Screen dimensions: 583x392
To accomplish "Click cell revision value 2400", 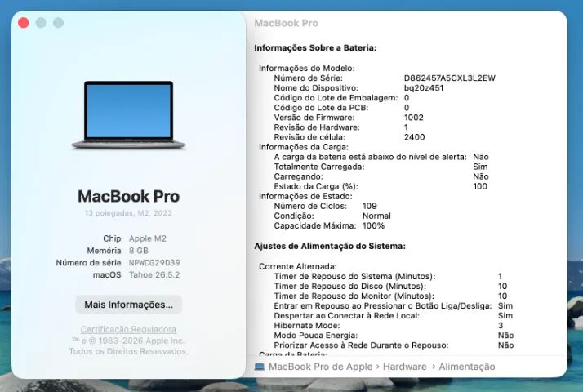I will click(x=414, y=137).
